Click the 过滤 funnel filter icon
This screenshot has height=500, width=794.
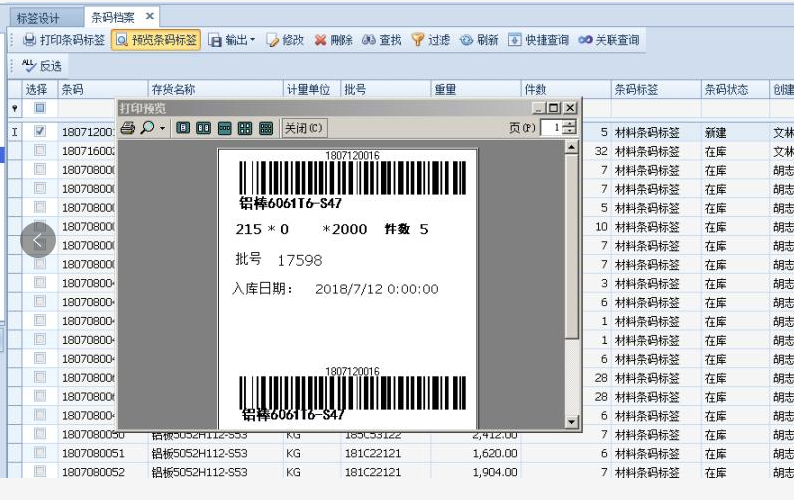(418, 40)
